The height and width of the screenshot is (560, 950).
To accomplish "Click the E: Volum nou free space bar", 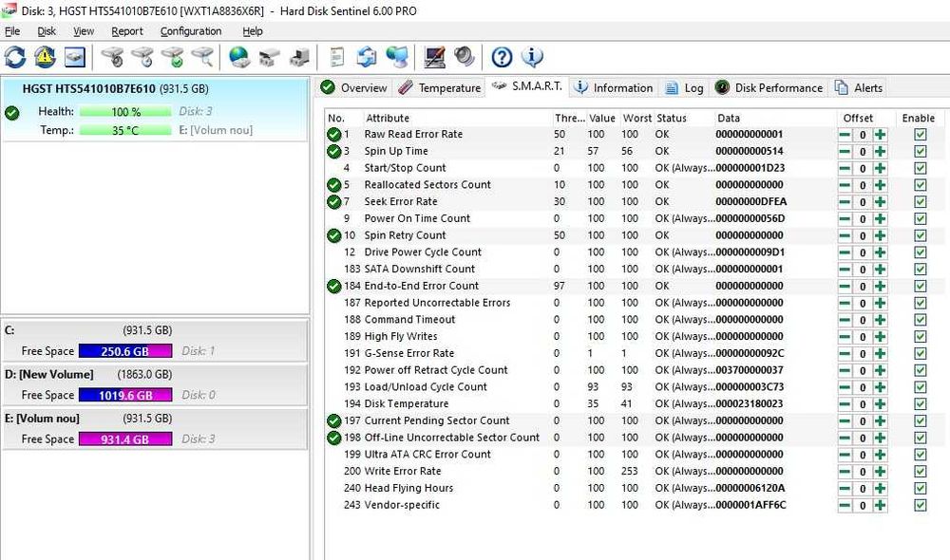I will 125,439.
